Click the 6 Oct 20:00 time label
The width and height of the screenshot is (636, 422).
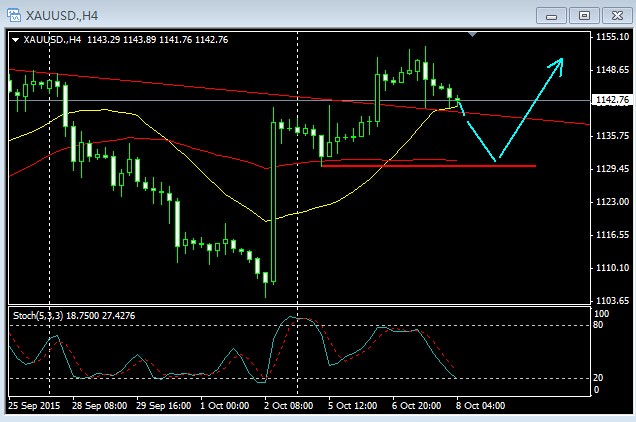point(417,405)
